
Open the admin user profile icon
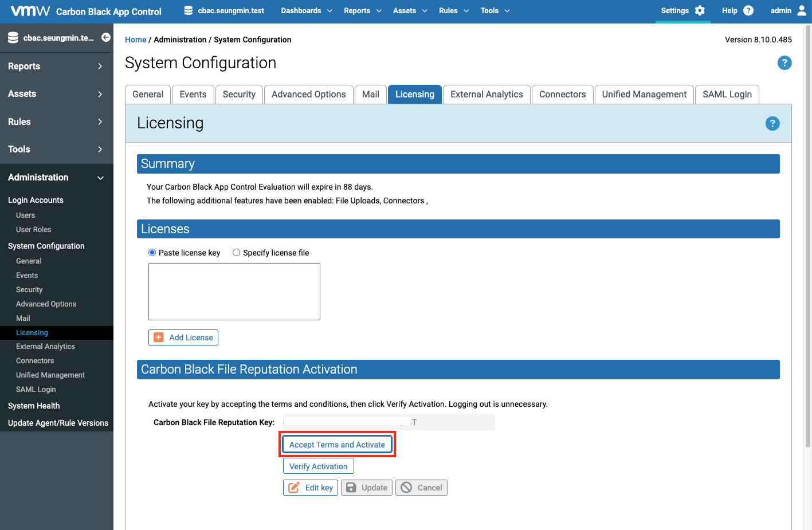[x=802, y=10]
